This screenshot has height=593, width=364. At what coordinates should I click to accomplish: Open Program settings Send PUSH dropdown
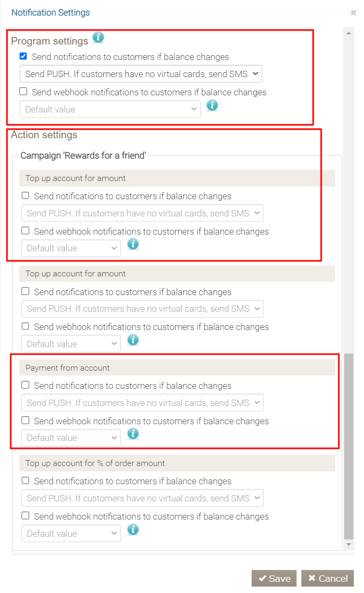[x=141, y=74]
